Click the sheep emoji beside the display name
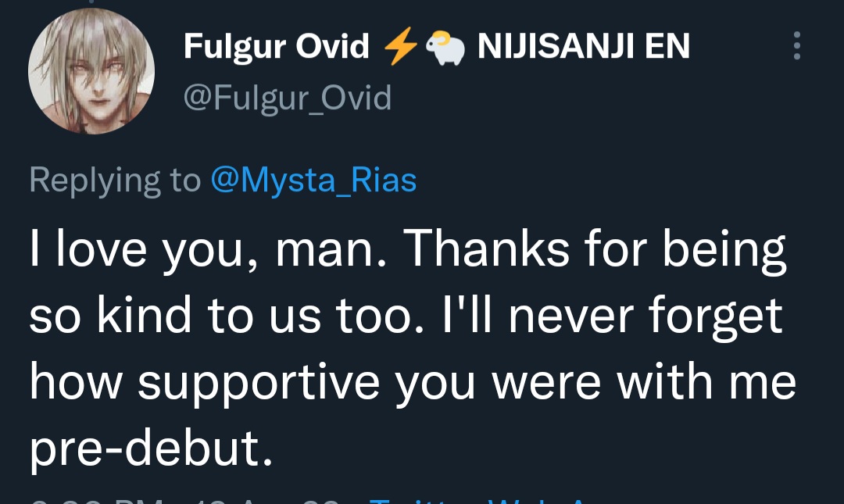Viewport: 844px width, 504px height. (445, 49)
